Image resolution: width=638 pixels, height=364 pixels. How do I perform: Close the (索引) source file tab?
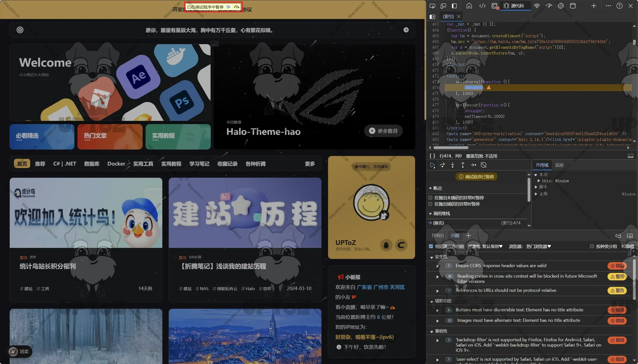click(x=458, y=16)
